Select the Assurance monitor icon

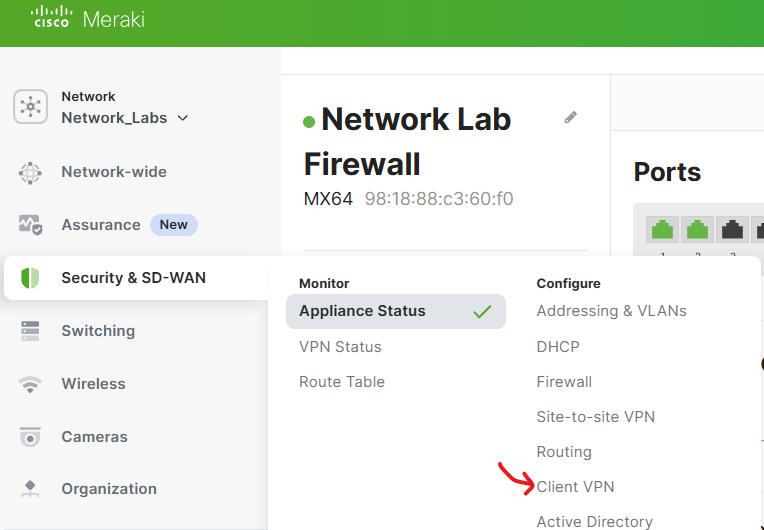pyautogui.click(x=30, y=225)
